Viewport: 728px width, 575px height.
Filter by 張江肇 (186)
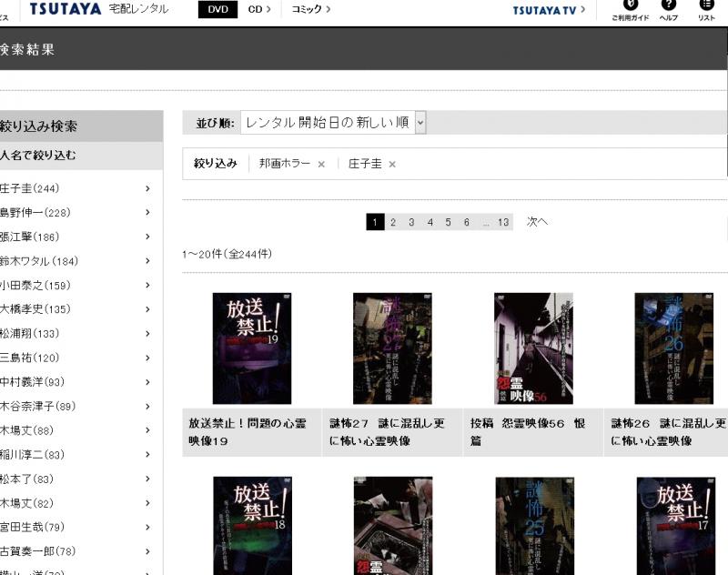coord(76,237)
